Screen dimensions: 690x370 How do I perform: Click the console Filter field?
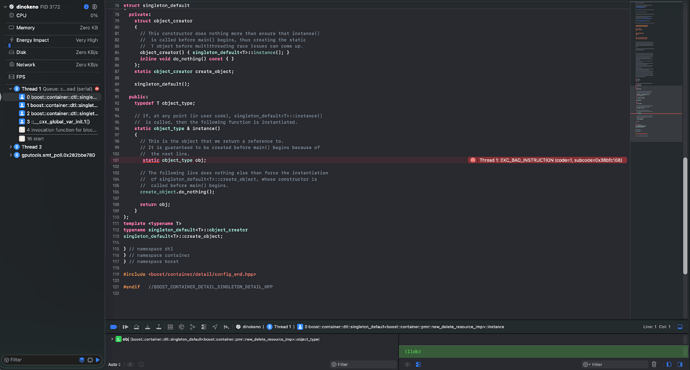pyautogui.click(x=614, y=364)
